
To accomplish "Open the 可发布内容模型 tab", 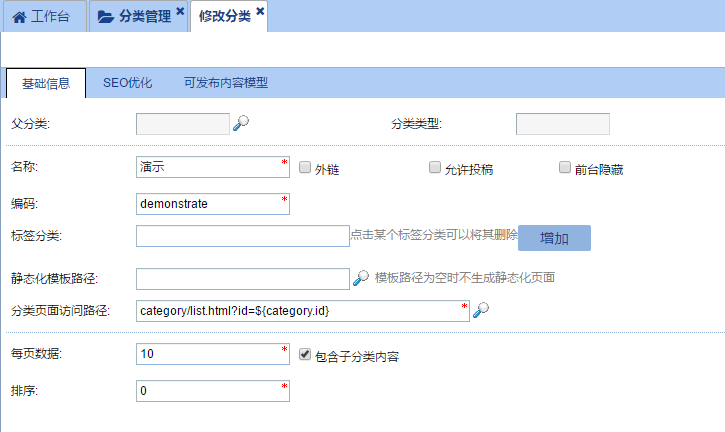I will pyautogui.click(x=225, y=83).
